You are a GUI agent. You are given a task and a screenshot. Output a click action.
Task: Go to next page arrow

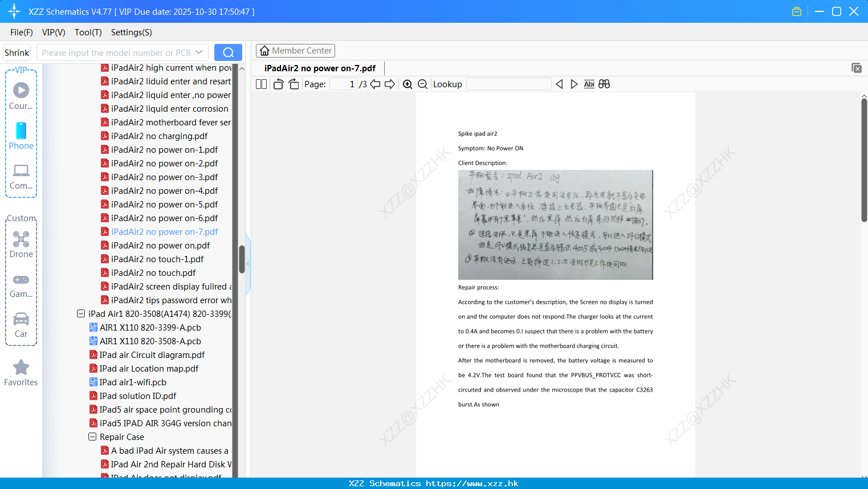pos(390,84)
